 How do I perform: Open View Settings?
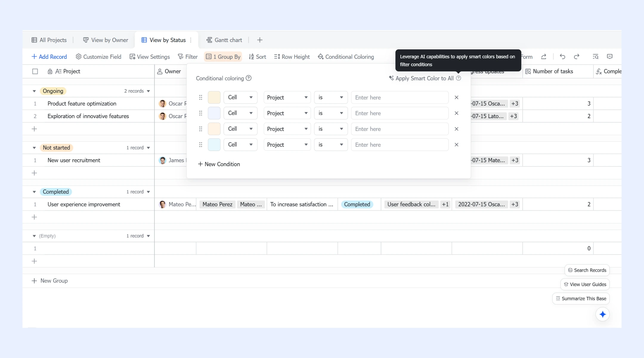pyautogui.click(x=150, y=57)
